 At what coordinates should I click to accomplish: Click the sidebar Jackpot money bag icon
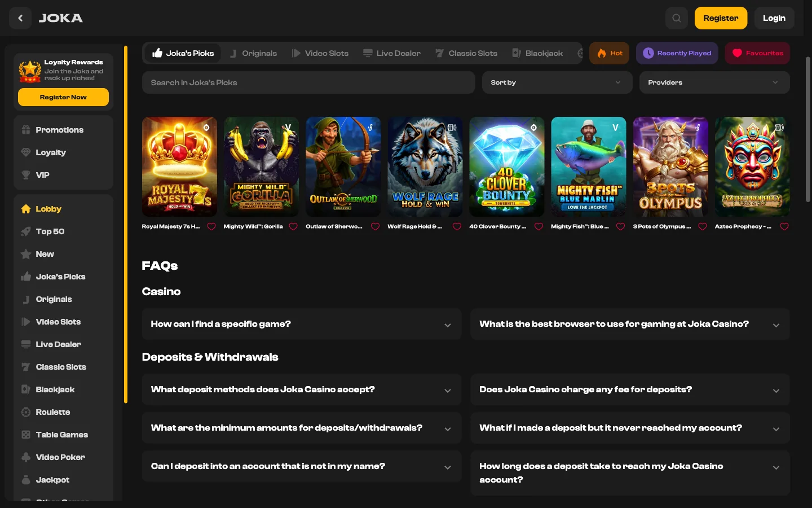[x=26, y=480]
